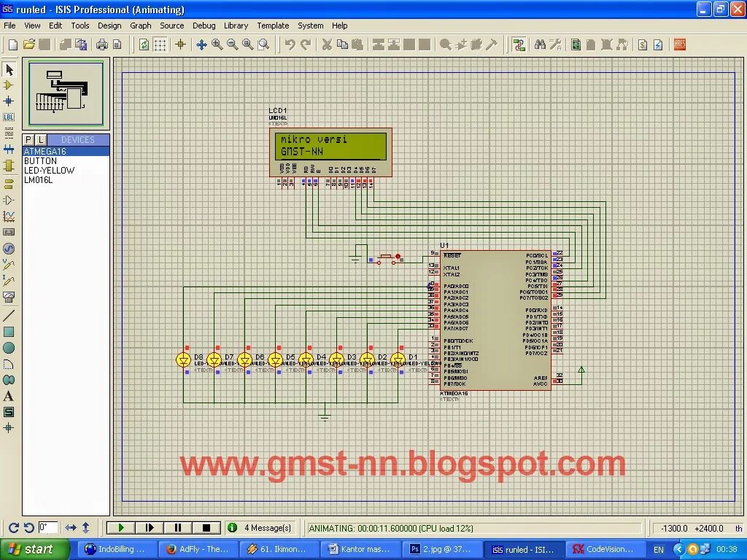
Task: Select the Device Pins mode
Action: (9, 200)
